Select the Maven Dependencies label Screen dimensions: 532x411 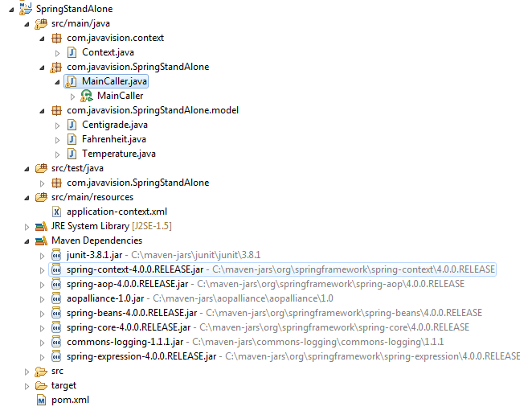tap(96, 240)
